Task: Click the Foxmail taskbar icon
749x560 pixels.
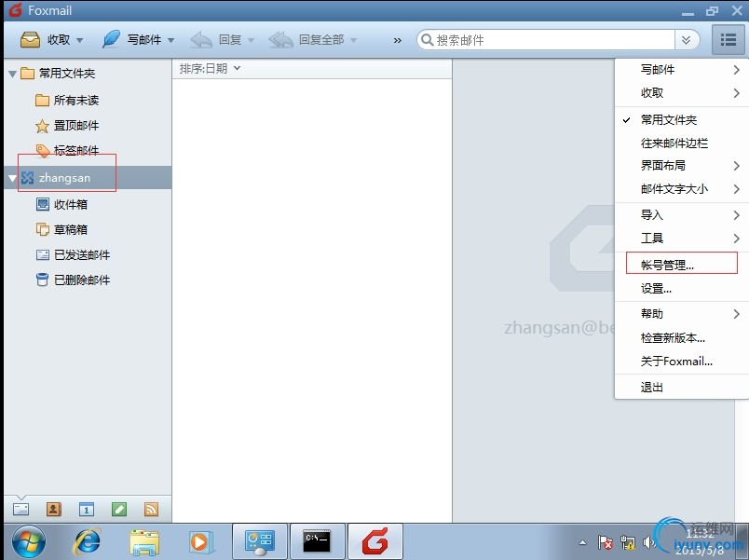Action: pos(375,541)
